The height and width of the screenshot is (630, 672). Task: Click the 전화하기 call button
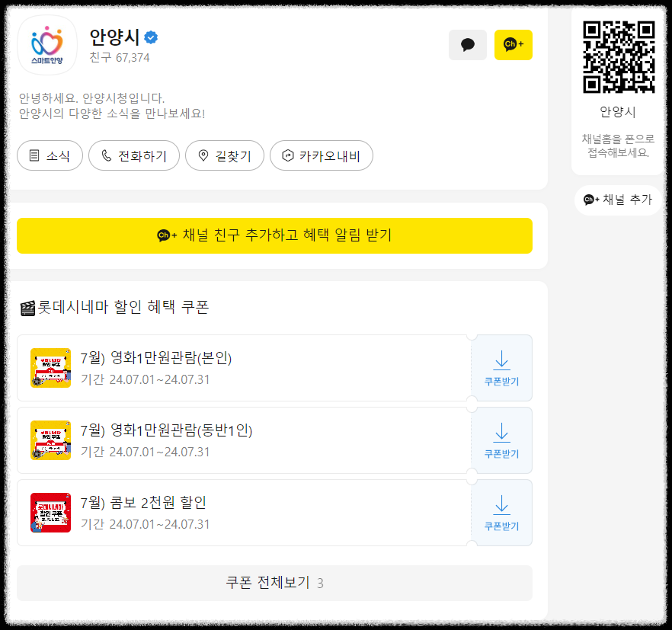pos(134,155)
